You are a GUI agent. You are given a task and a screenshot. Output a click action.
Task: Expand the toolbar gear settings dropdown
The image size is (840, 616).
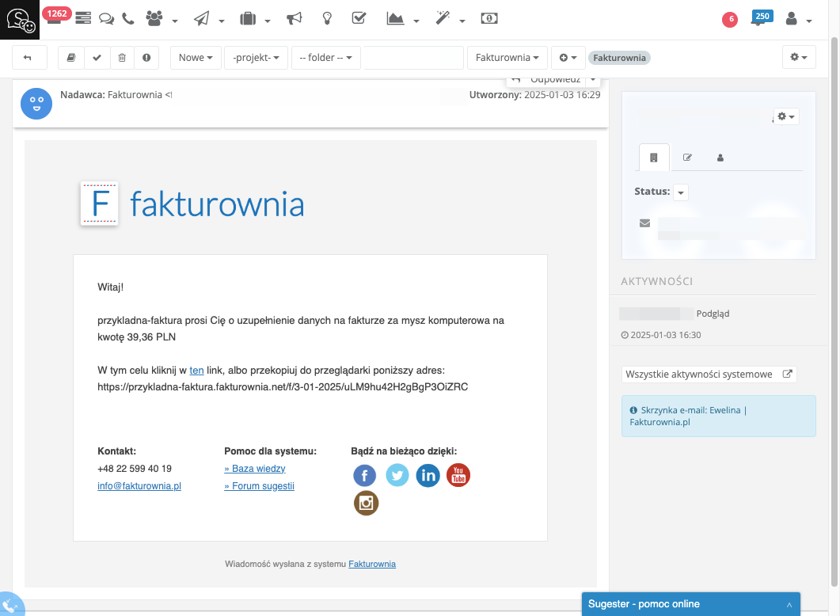799,57
